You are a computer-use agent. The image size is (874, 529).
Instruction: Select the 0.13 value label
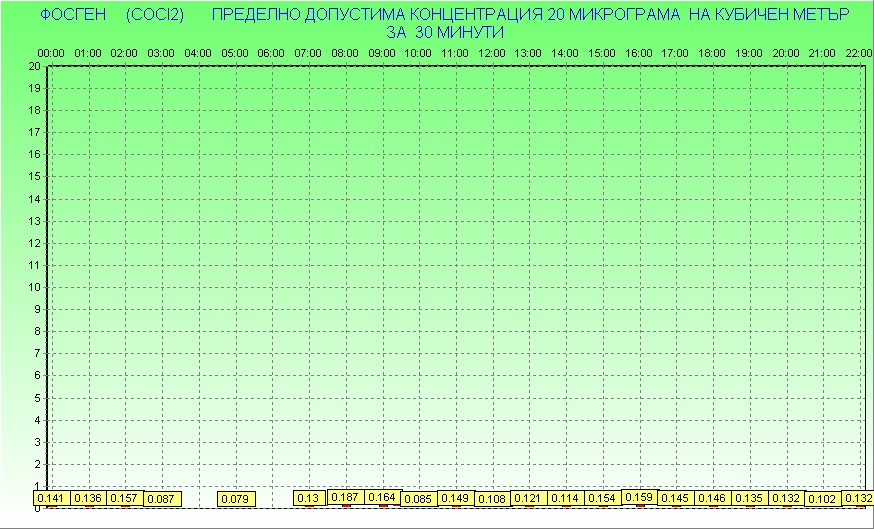pyautogui.click(x=308, y=498)
